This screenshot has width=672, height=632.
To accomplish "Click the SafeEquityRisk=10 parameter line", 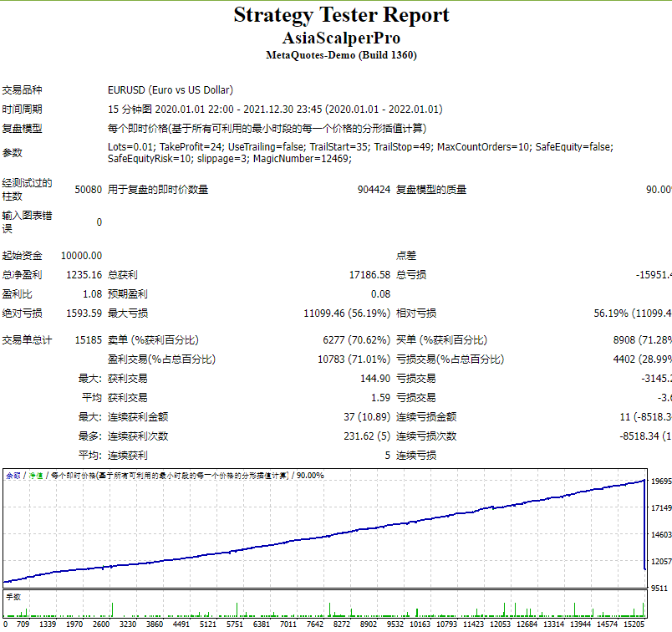I will [x=229, y=159].
